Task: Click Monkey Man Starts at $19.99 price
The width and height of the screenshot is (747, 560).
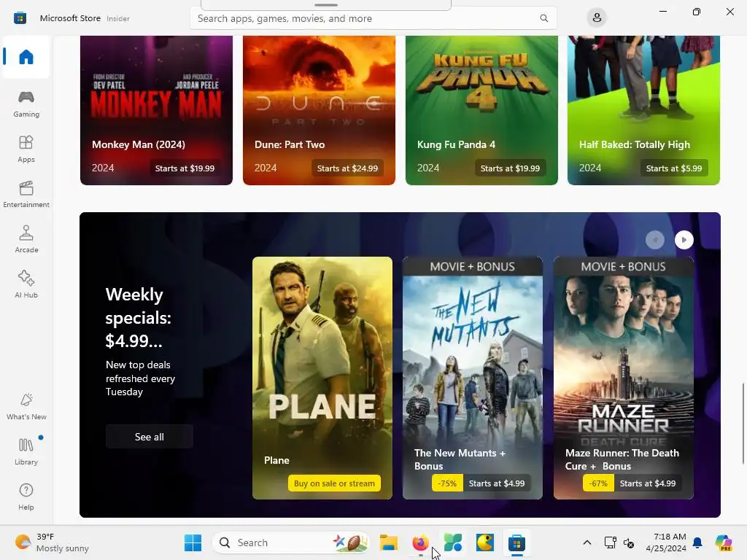Action: coord(185,168)
